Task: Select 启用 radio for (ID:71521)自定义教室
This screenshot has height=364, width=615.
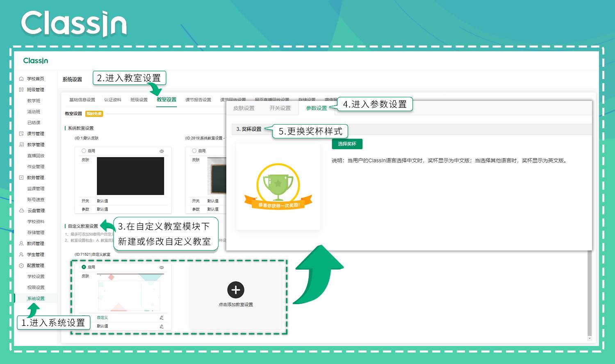Action: click(x=84, y=267)
